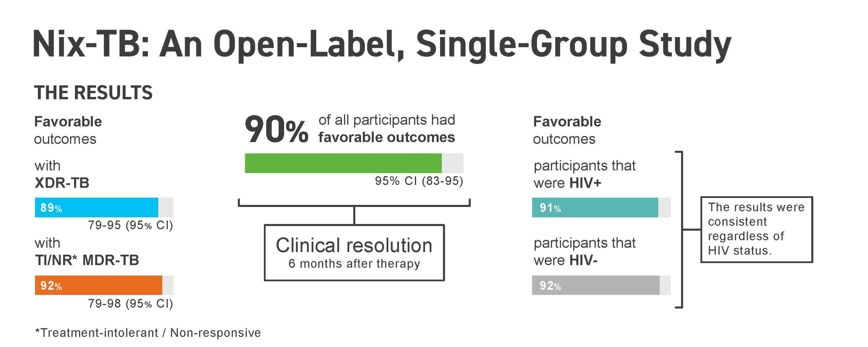Viewport: 868px width, 347px height.
Task: Click the "participants that were HIV+" label
Action: [584, 174]
